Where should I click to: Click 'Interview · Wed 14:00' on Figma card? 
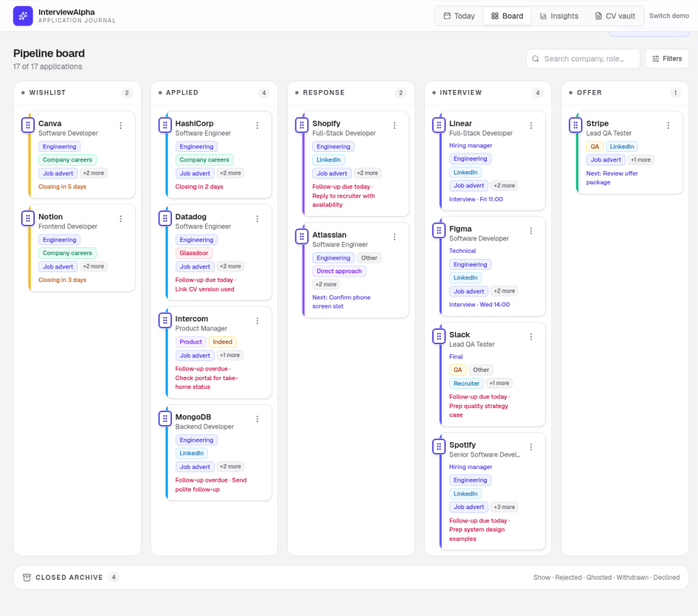pos(479,305)
